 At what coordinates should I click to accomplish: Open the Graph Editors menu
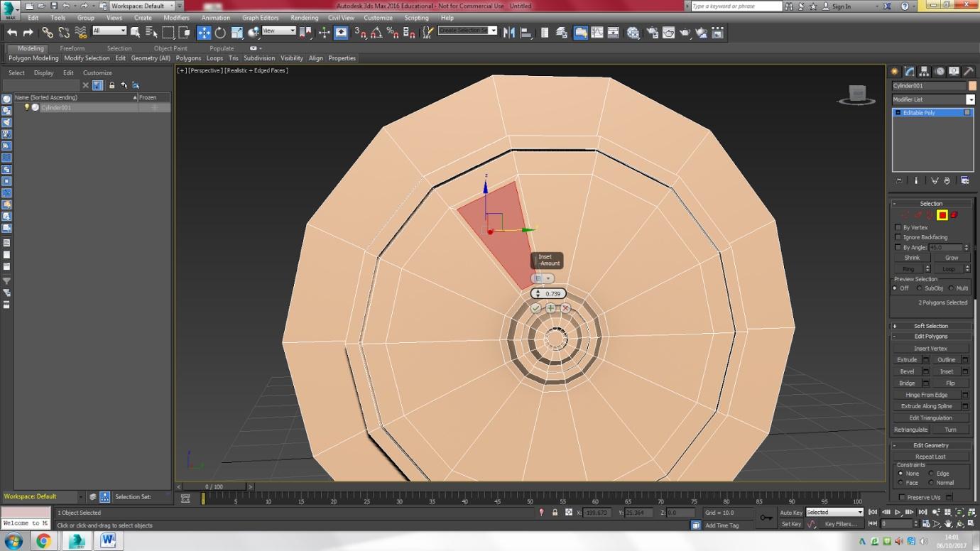[260, 18]
